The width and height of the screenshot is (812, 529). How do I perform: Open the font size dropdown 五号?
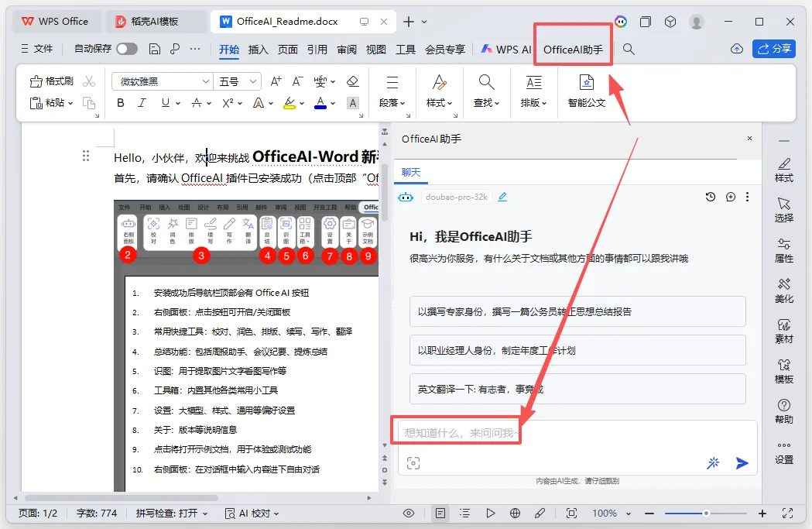pyautogui.click(x=252, y=81)
